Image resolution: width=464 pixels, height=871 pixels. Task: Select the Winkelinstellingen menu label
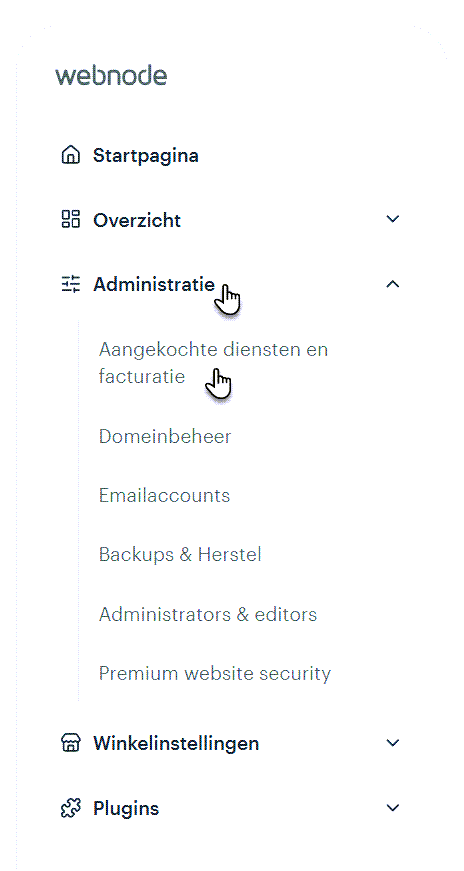[176, 743]
